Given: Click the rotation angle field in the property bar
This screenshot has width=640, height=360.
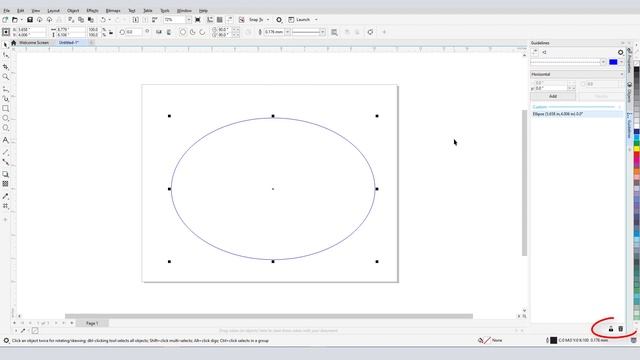Looking at the screenshot, I should click(134, 32).
